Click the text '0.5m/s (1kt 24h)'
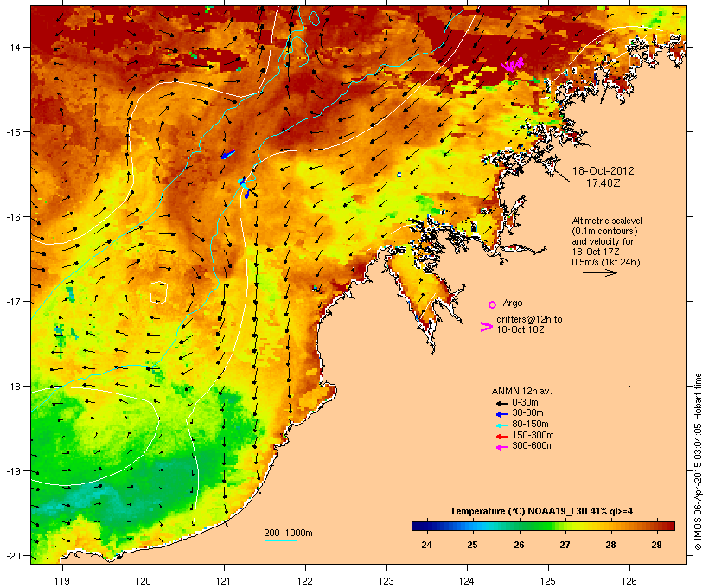Viewport: 709px width, 588px height. 606,262
